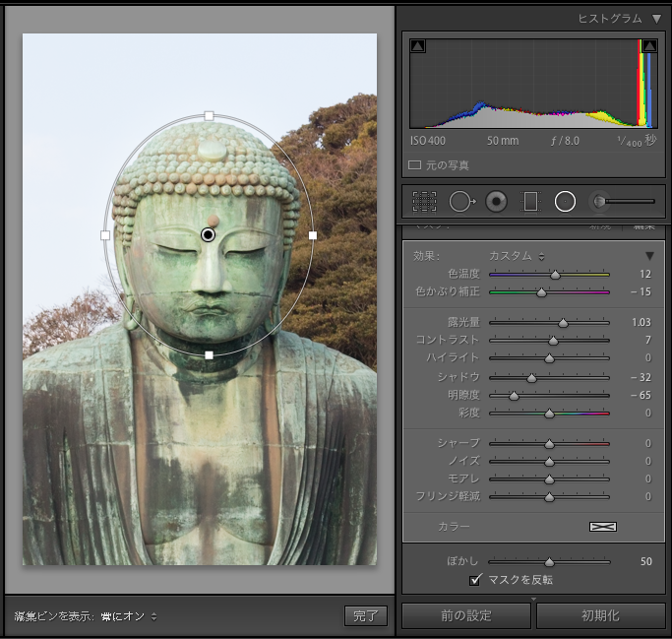The height and width of the screenshot is (639, 672).
Task: Select the Graduated Filter tool icon
Action: tap(530, 202)
